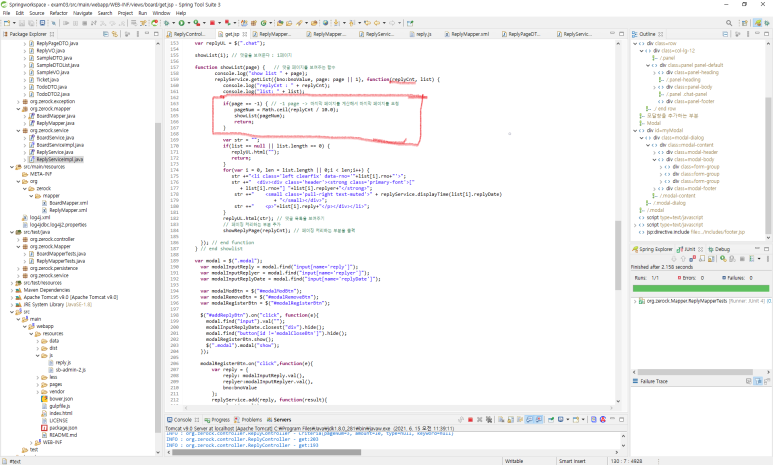The height and width of the screenshot is (465, 773).
Task: Open the JUnit Test Run History dropdown
Action: [x=759, y=258]
